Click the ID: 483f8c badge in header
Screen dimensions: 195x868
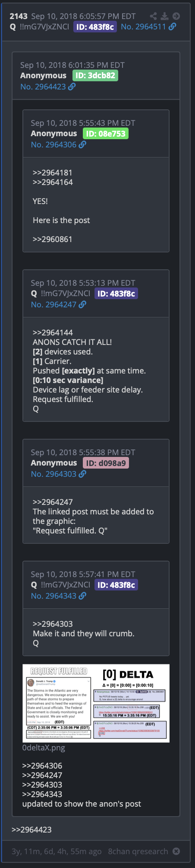click(95, 27)
